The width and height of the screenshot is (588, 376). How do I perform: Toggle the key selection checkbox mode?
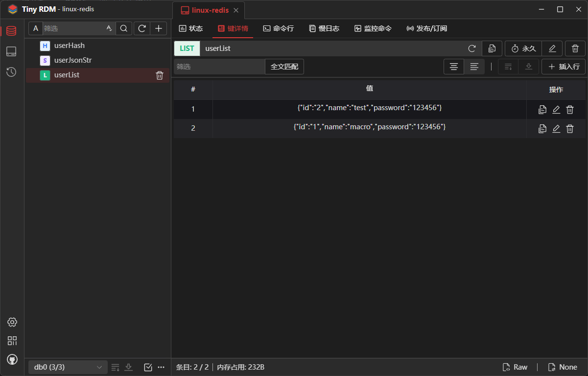coord(148,367)
